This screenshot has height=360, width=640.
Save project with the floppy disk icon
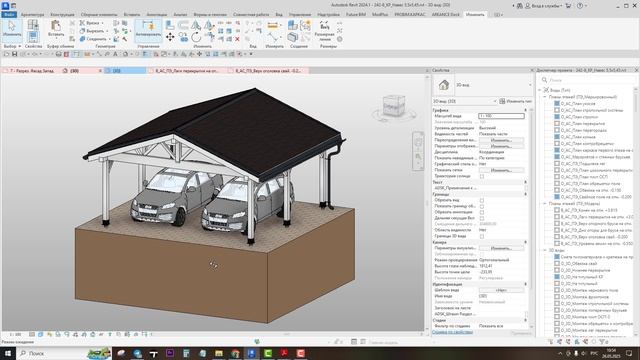[15, 54]
